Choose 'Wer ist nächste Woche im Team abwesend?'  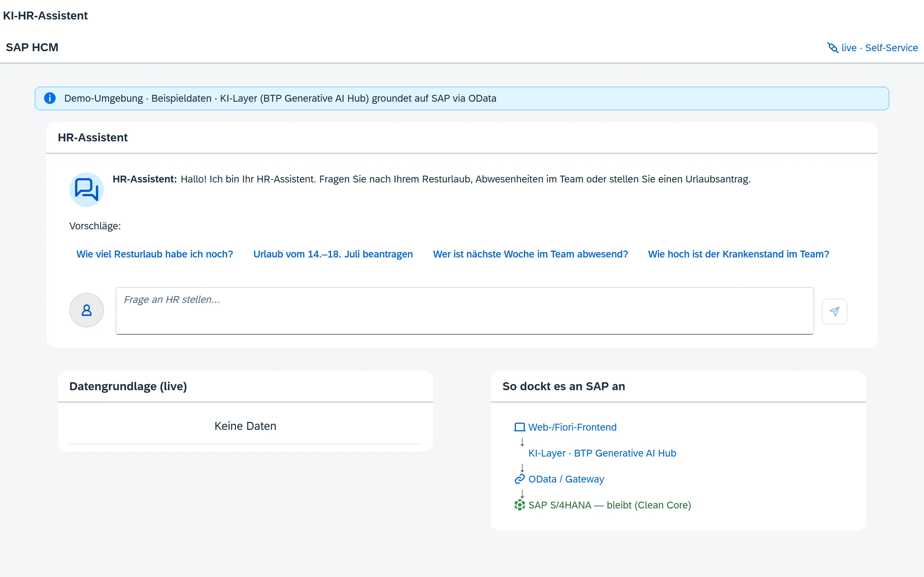pyautogui.click(x=530, y=254)
